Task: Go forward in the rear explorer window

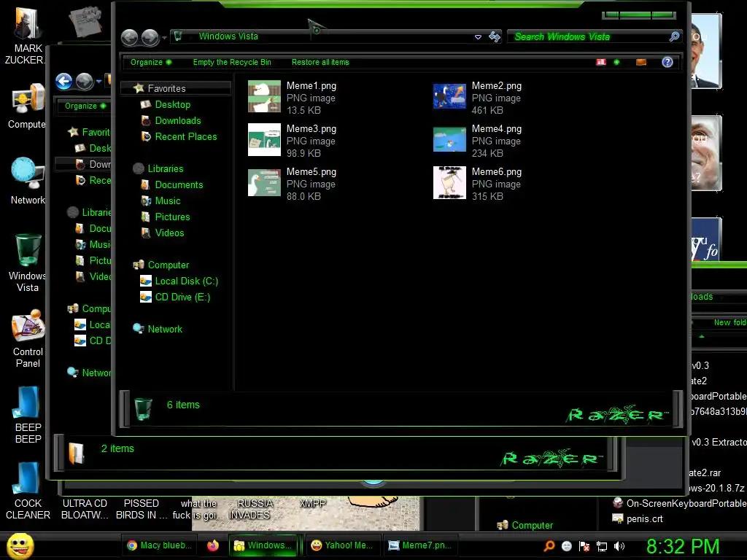Action: click(85, 82)
